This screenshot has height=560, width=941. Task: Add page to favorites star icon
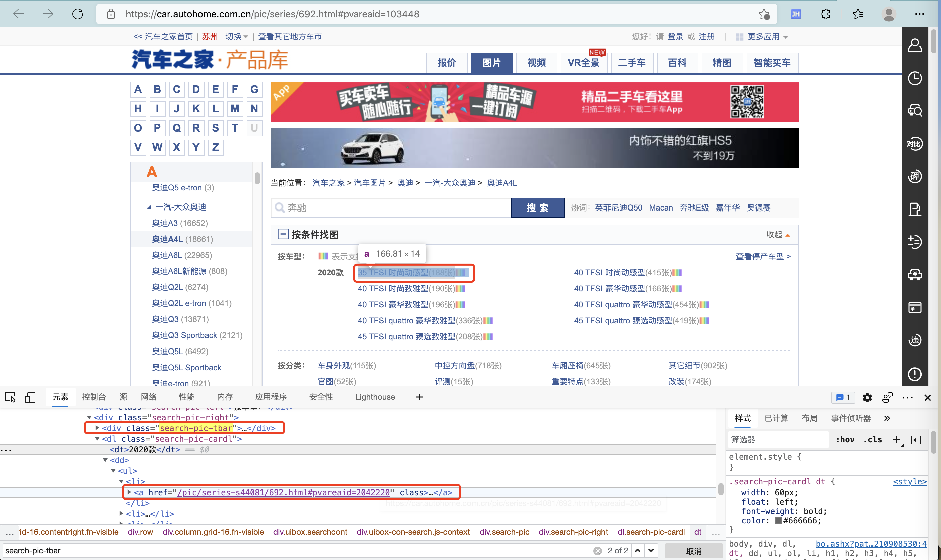click(x=764, y=14)
